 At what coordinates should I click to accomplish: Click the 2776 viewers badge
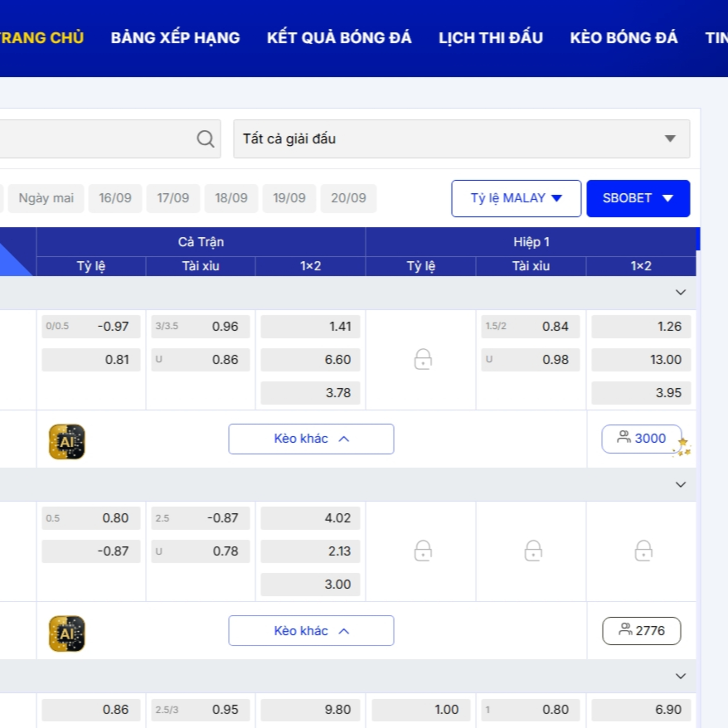pos(642,631)
